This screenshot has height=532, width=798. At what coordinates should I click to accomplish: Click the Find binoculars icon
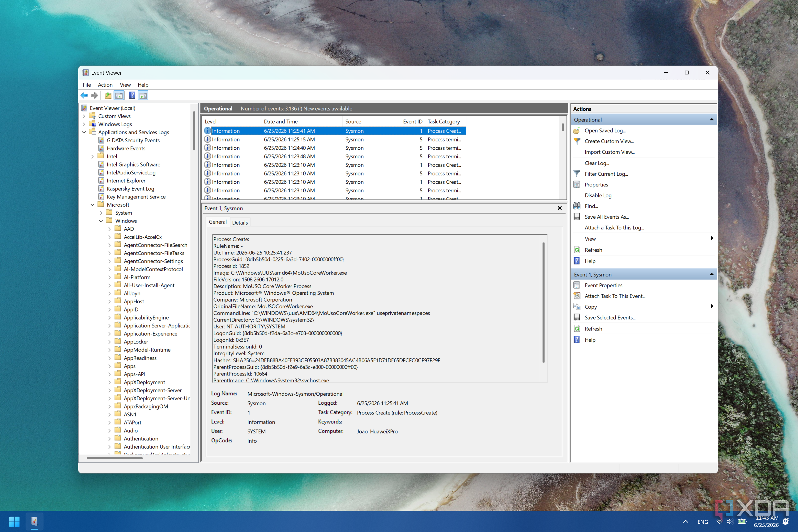coord(577,206)
